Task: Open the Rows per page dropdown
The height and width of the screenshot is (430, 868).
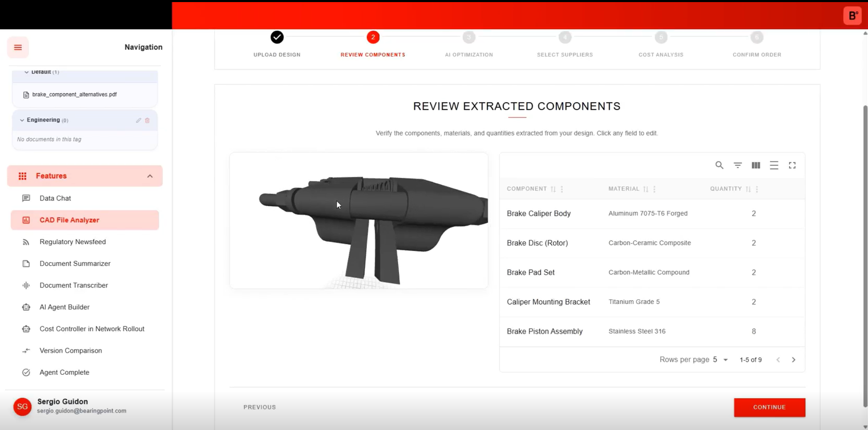Action: coord(720,360)
